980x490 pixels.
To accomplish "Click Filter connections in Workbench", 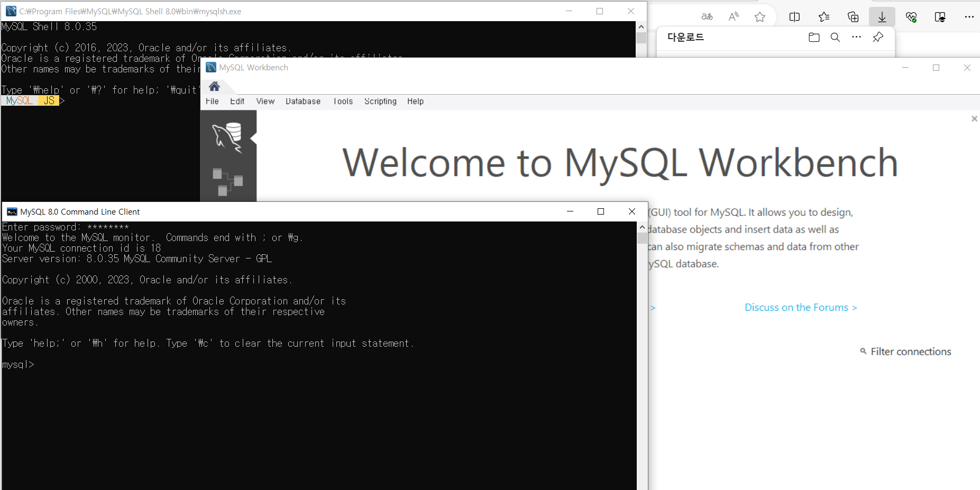I will tap(910, 351).
